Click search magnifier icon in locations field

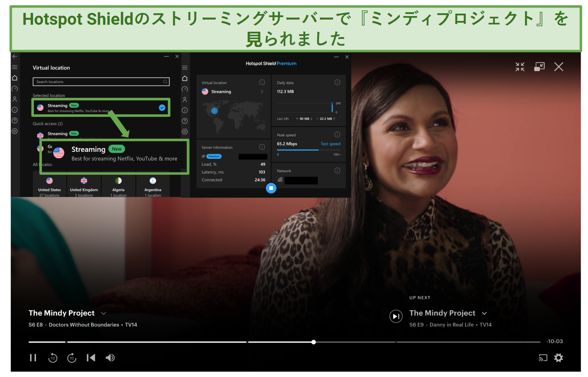[x=165, y=82]
